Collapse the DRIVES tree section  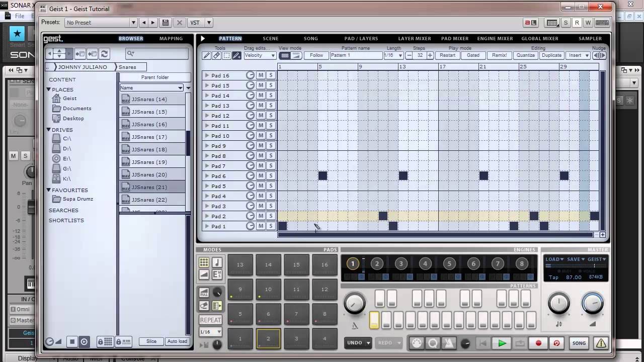point(49,130)
